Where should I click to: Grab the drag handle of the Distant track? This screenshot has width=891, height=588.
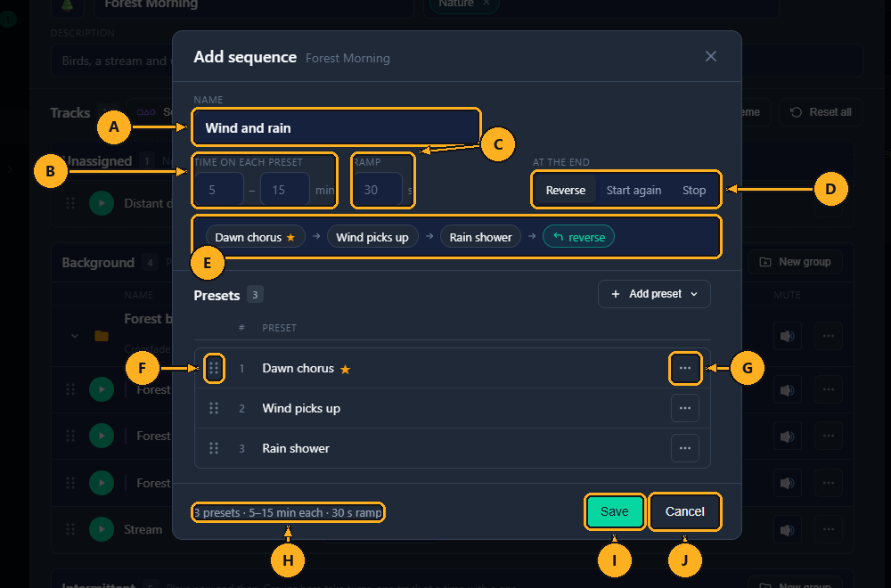70,203
